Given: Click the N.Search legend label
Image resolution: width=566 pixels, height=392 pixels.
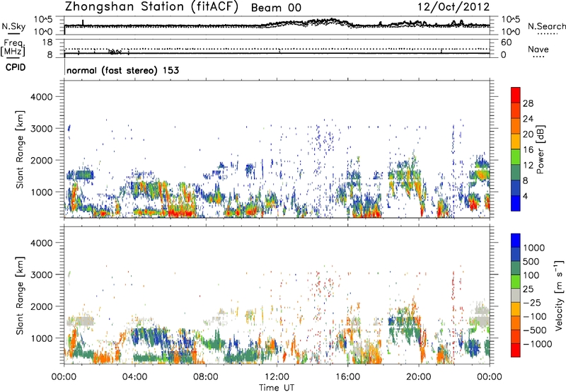Looking at the screenshot, I should (546, 26).
